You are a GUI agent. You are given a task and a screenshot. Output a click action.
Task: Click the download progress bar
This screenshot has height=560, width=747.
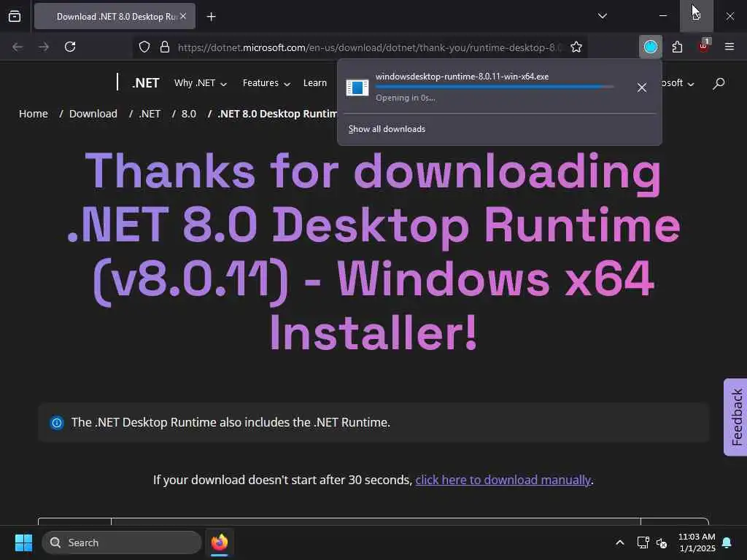click(494, 87)
